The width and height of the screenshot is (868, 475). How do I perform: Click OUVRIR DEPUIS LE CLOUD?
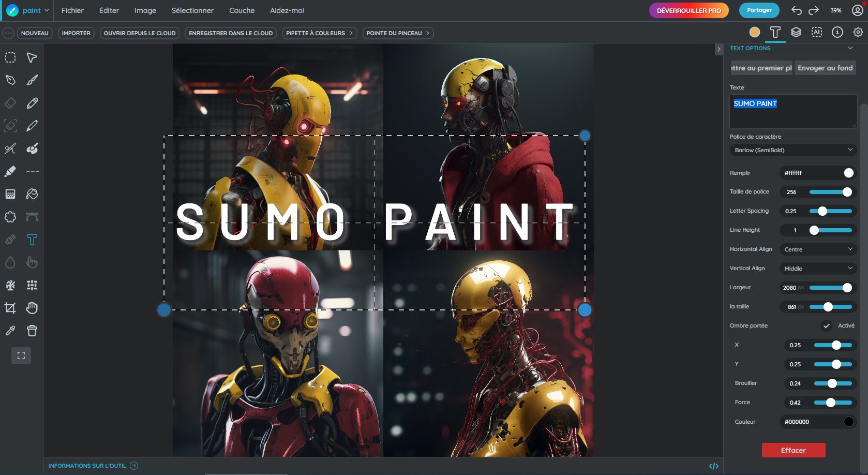140,33
